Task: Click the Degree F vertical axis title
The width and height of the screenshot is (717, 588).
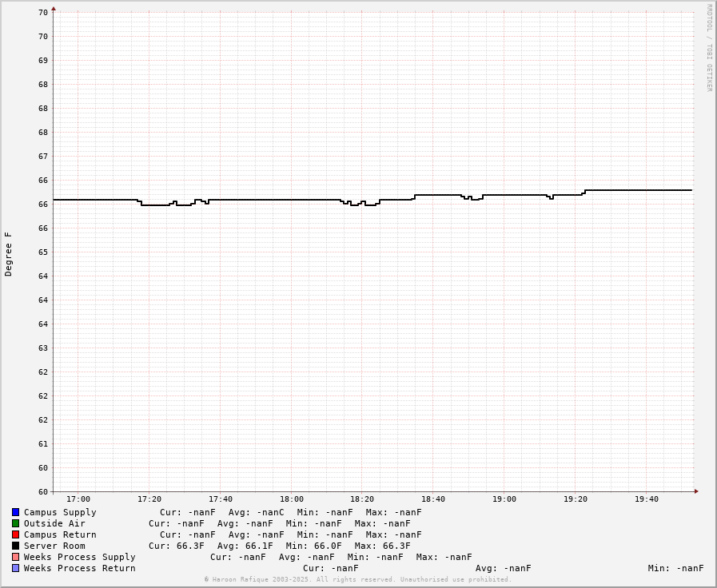Action: click(9, 254)
